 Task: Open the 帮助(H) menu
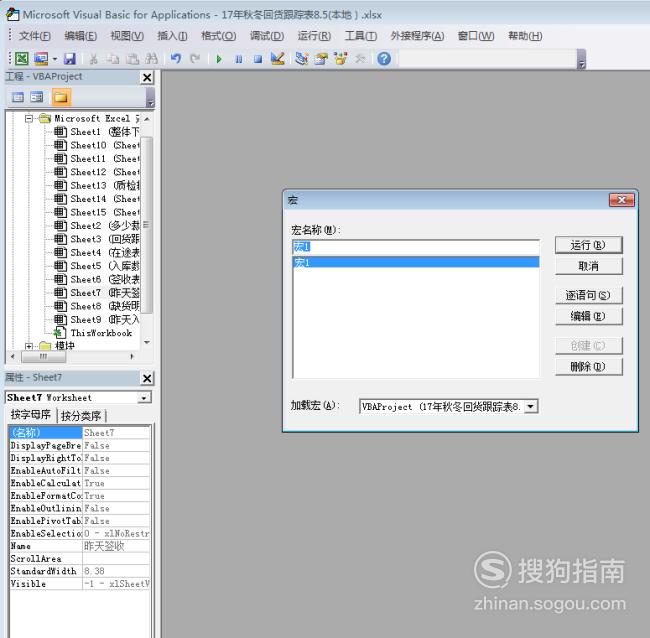(525, 36)
